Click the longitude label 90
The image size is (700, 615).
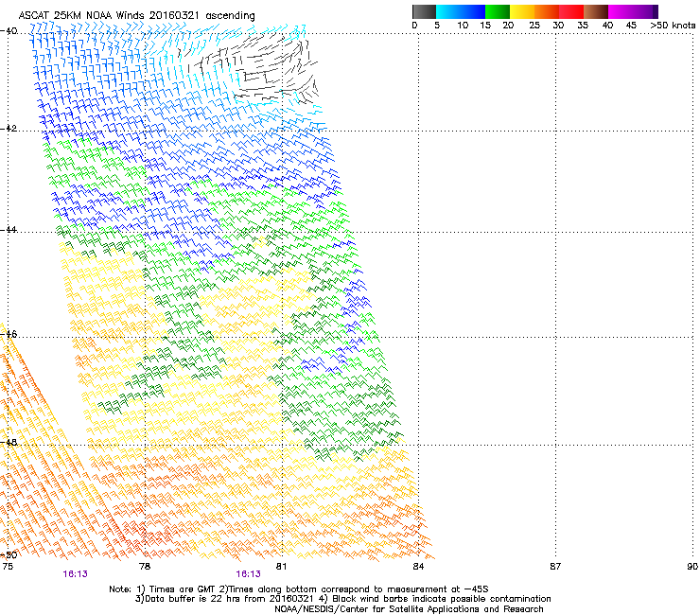(692, 567)
